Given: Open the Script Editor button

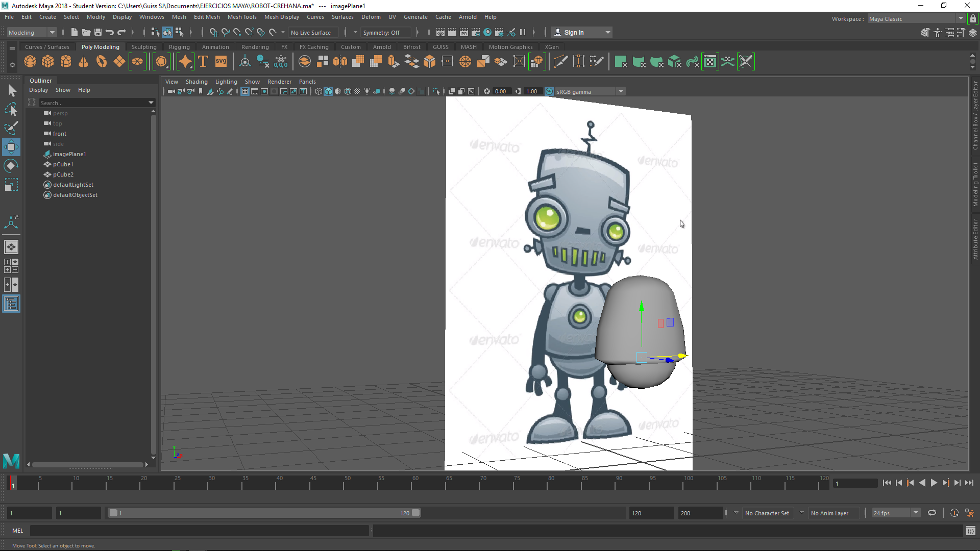Looking at the screenshot, I should coord(970,531).
